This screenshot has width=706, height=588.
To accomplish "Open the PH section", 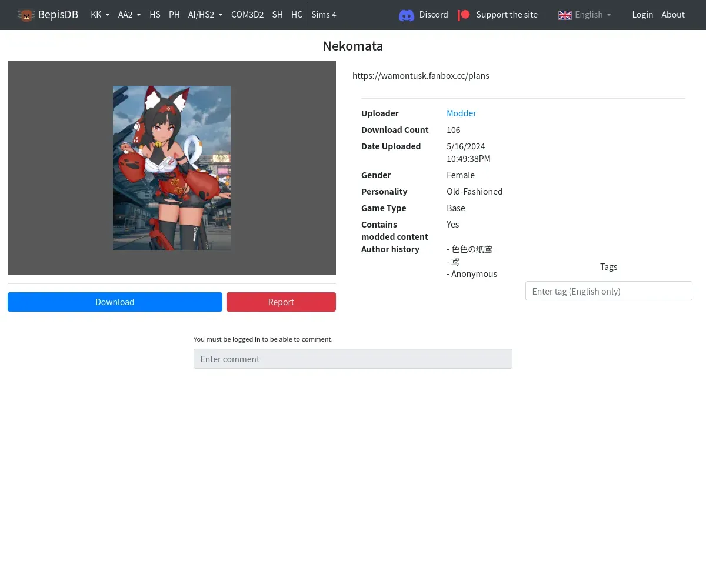I will pyautogui.click(x=174, y=15).
